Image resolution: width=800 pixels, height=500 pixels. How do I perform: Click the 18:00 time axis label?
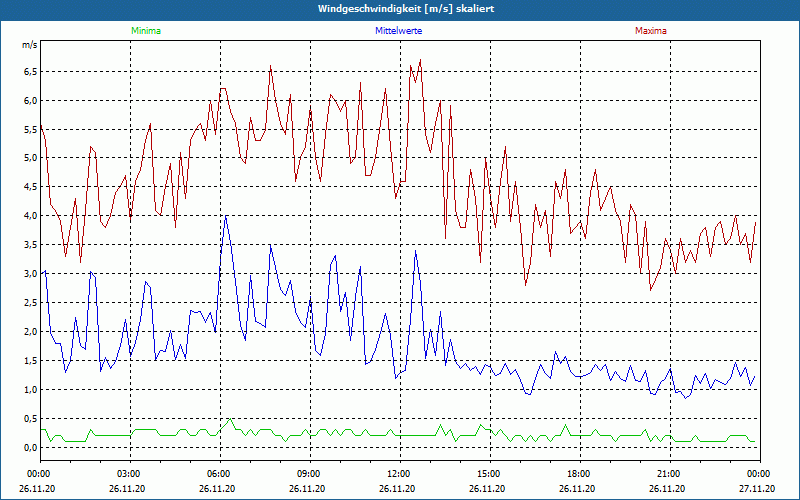pos(580,474)
